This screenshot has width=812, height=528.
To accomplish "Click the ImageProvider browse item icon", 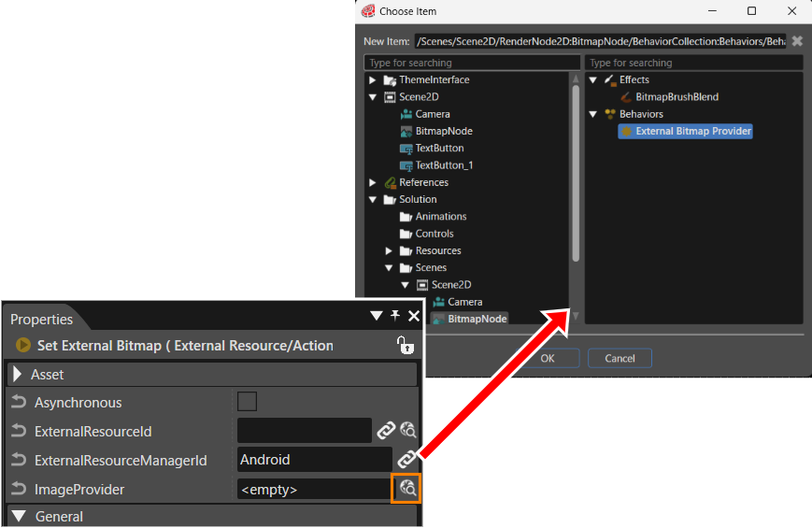I will coord(407,488).
